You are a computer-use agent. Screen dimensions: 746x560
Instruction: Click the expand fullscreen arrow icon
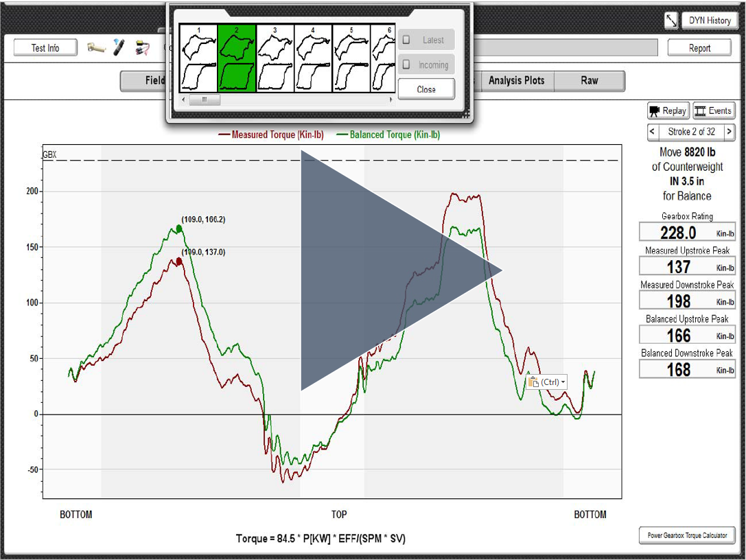click(x=671, y=21)
